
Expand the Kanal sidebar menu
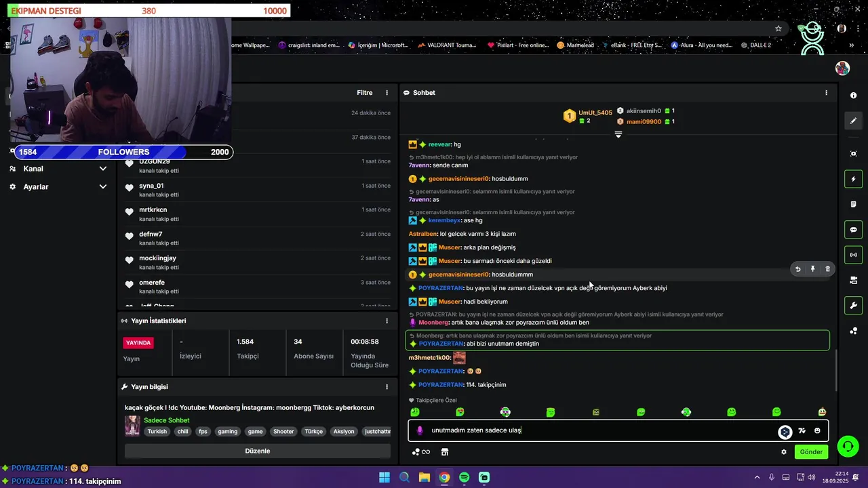coord(59,169)
